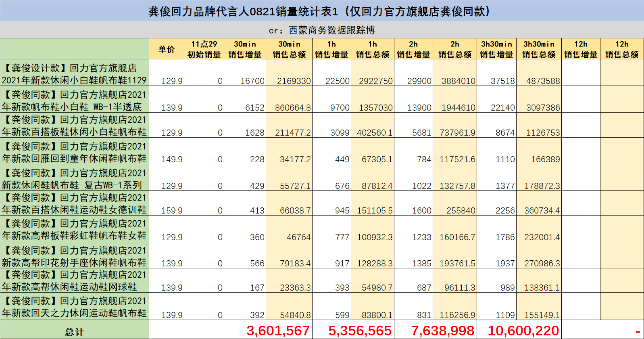Click the 159.9 unit price cell
Viewport: 644px width, 339px height.
[167, 203]
